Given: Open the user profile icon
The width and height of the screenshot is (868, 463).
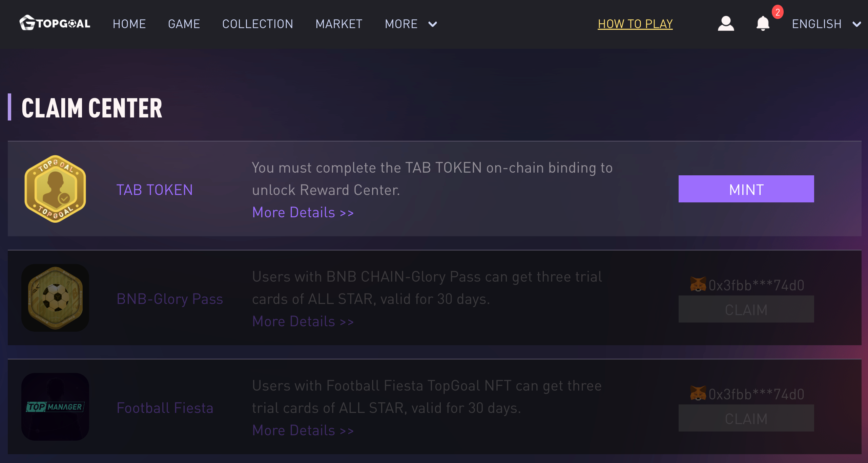Looking at the screenshot, I should [x=726, y=24].
